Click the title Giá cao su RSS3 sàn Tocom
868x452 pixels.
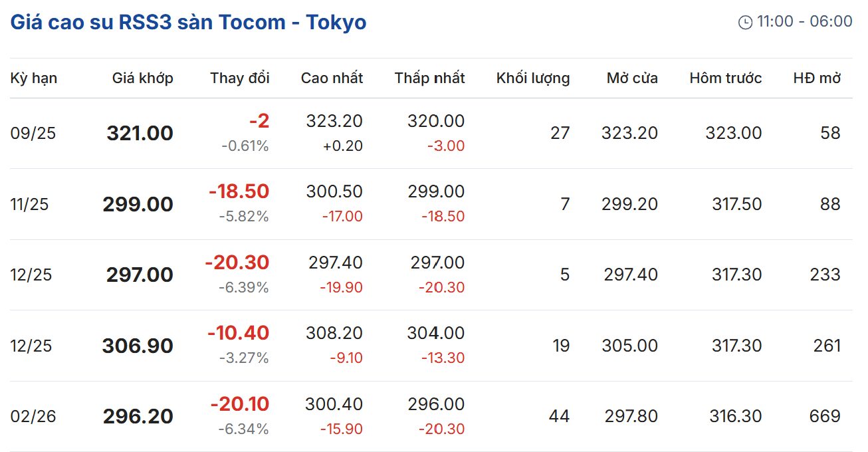tap(188, 22)
